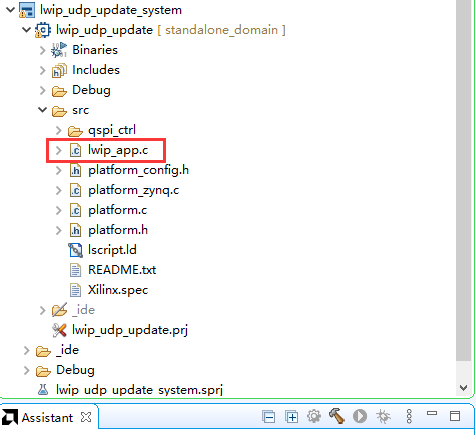Click the settings gear icon in Assistant toolbar
The height and width of the screenshot is (435, 476).
(x=314, y=416)
